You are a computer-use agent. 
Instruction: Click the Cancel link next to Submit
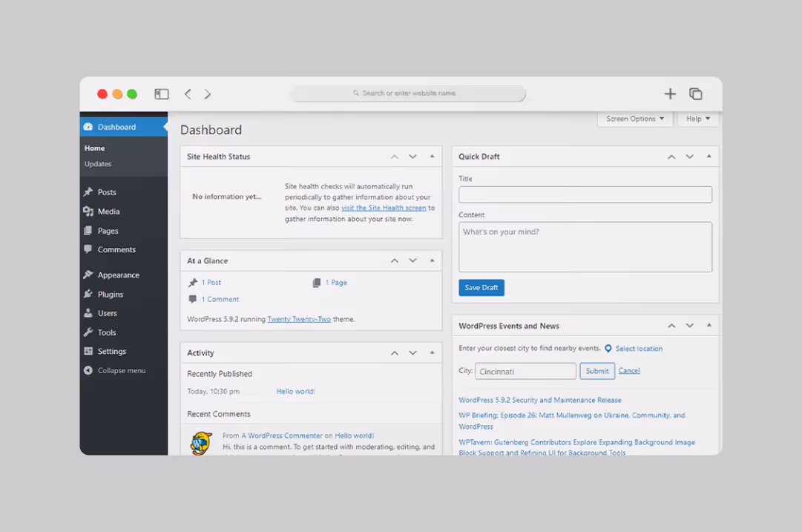(629, 371)
